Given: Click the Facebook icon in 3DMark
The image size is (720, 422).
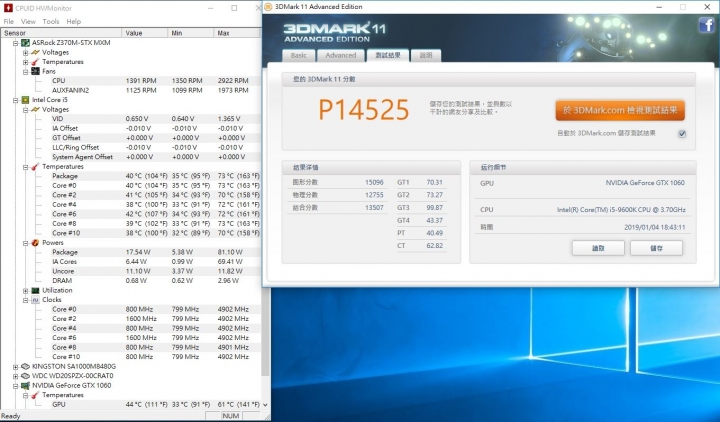Looking at the screenshot, I should [x=707, y=24].
